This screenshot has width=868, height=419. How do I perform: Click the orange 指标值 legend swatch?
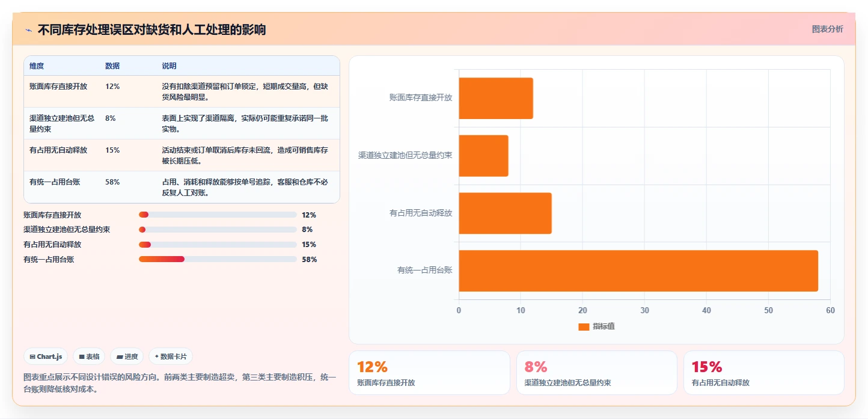tap(584, 326)
